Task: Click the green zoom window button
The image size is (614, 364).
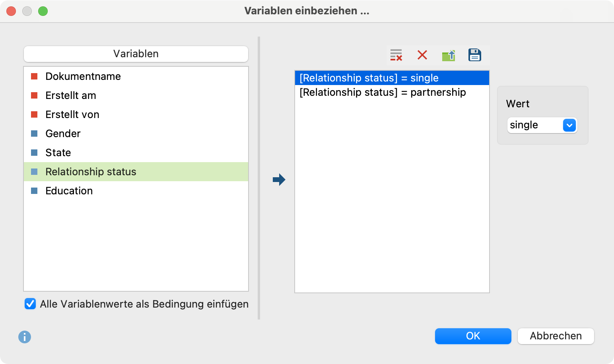Action: click(x=43, y=11)
